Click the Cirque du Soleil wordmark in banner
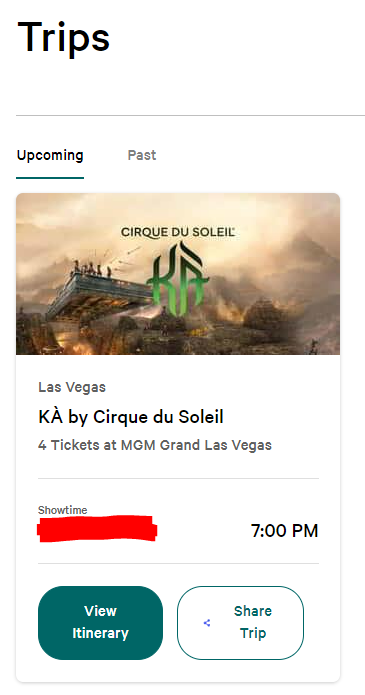The image size is (365, 695). [178, 231]
